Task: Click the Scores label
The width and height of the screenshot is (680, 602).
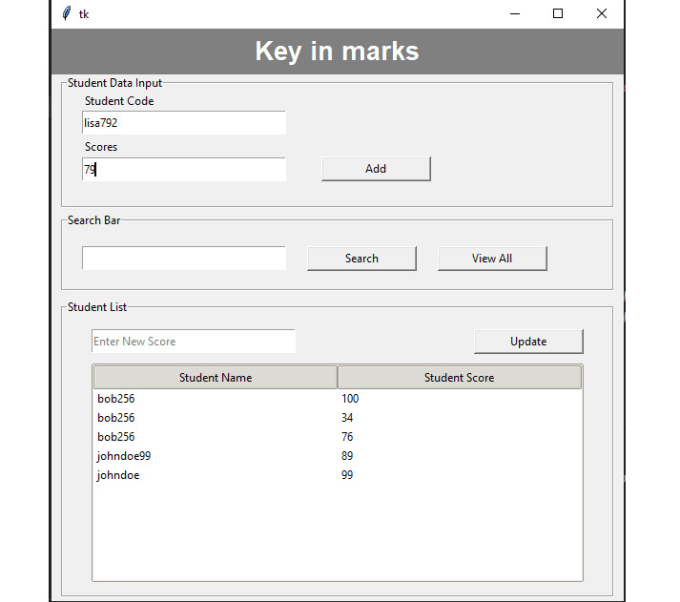Action: [x=101, y=147]
